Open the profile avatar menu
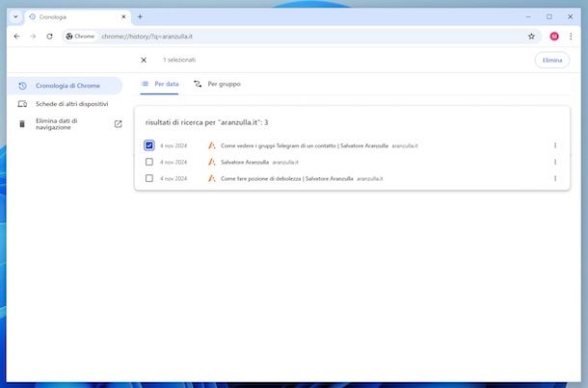The height and width of the screenshot is (388, 588). tap(554, 37)
